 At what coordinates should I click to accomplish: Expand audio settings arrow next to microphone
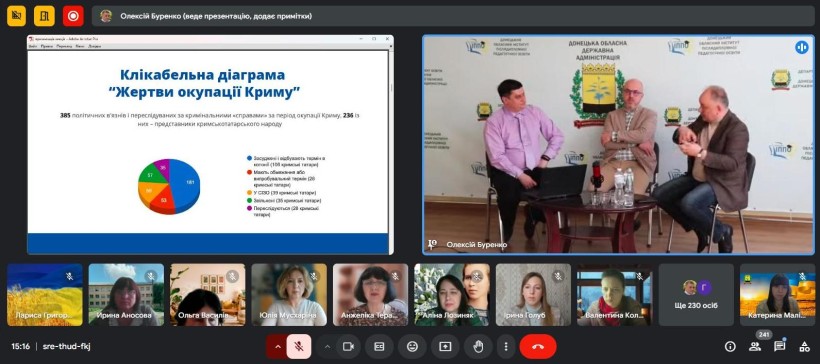(277, 347)
